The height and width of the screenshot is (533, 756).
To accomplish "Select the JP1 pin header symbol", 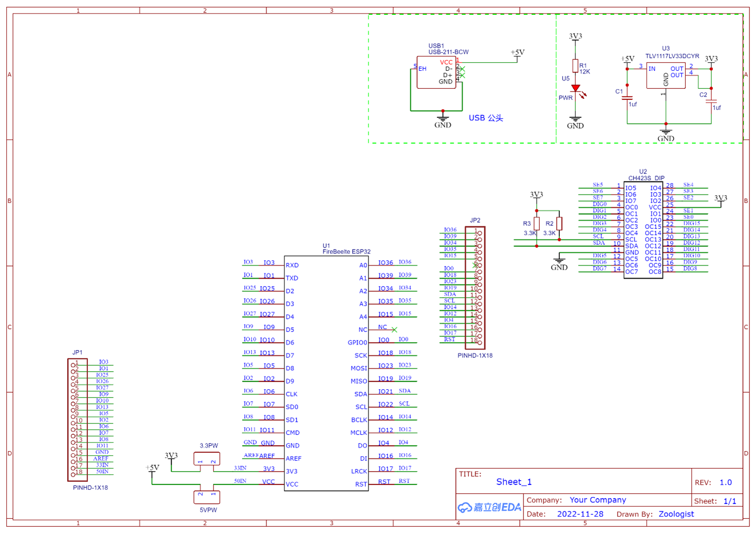I will (x=77, y=420).
